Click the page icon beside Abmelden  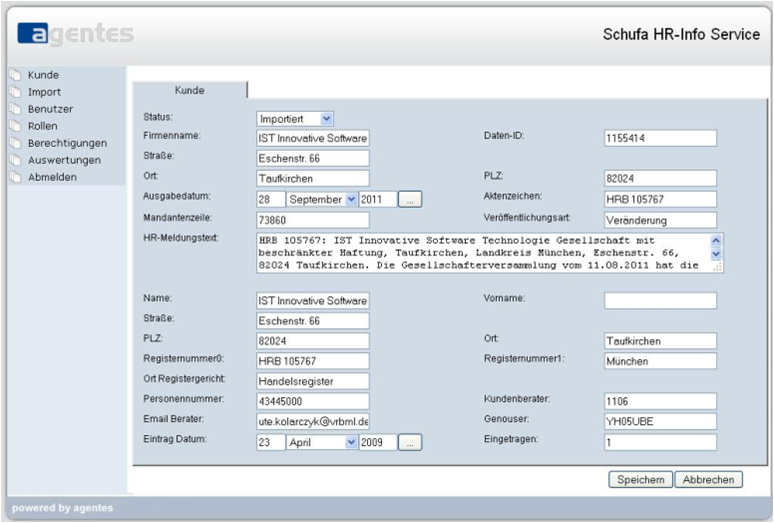[x=15, y=177]
